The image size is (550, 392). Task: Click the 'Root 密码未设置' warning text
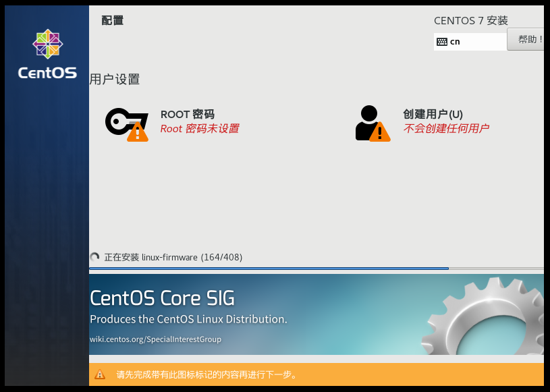point(200,129)
